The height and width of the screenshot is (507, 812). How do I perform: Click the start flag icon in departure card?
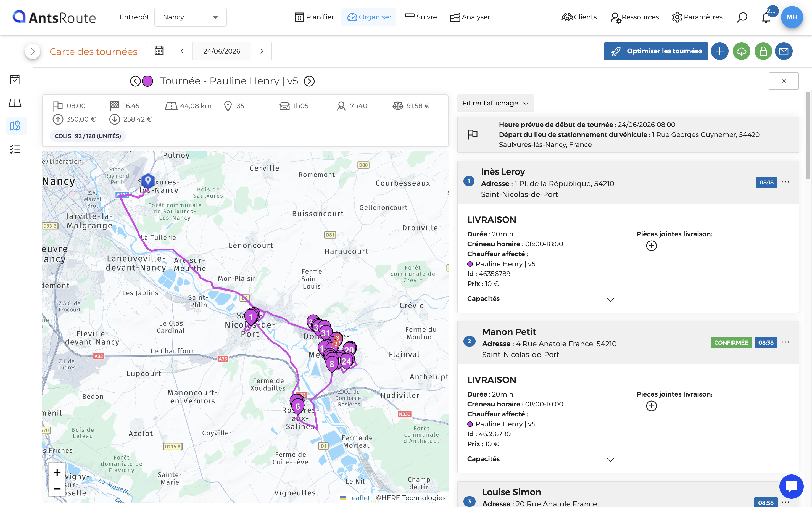[473, 134]
